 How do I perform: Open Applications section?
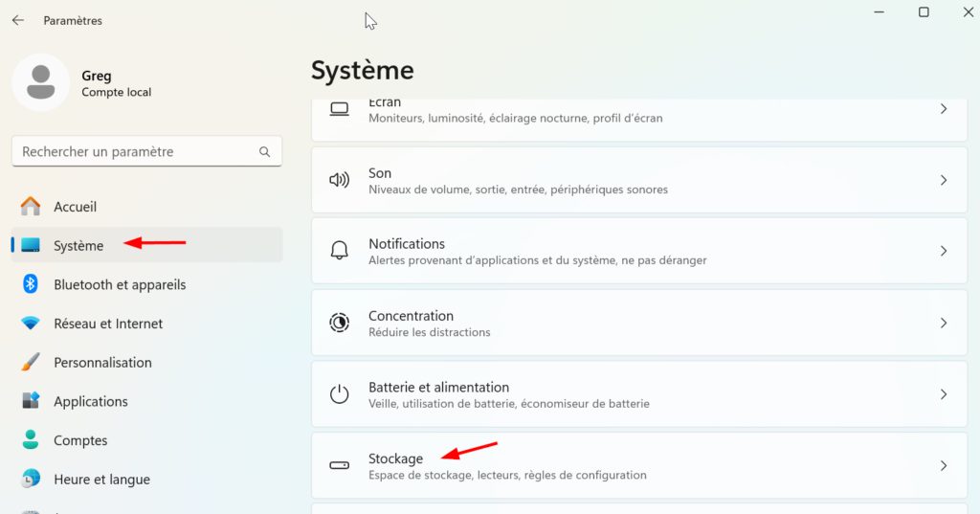click(146, 401)
